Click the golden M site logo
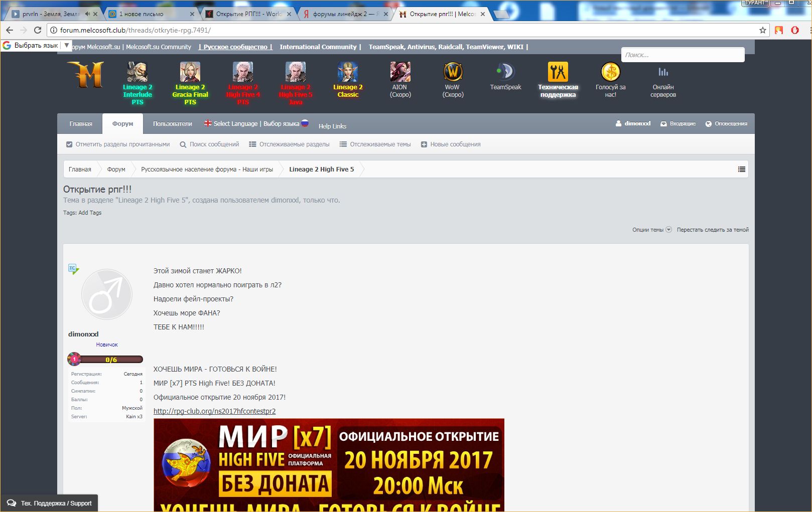Image resolution: width=812 pixels, height=512 pixels. tap(85, 75)
